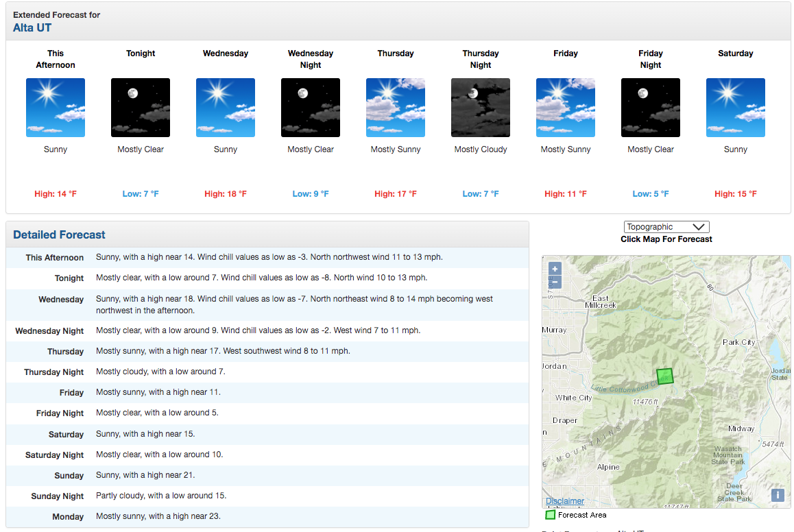The height and width of the screenshot is (532, 794).
Task: Click the 'Mostly Cloudy' condition label
Action: (x=481, y=149)
